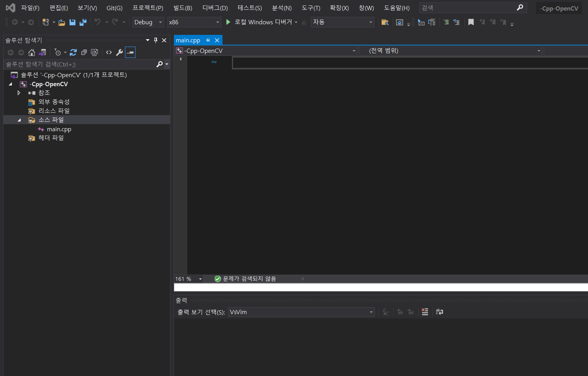The height and width of the screenshot is (376, 588).
Task: Select the 리소스 파일 folder
Action: (54, 111)
